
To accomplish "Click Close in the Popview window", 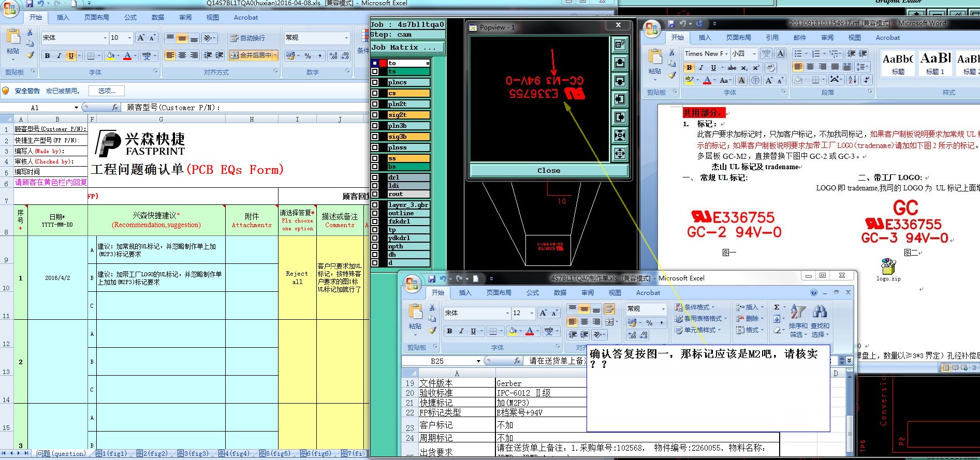I will click(549, 170).
